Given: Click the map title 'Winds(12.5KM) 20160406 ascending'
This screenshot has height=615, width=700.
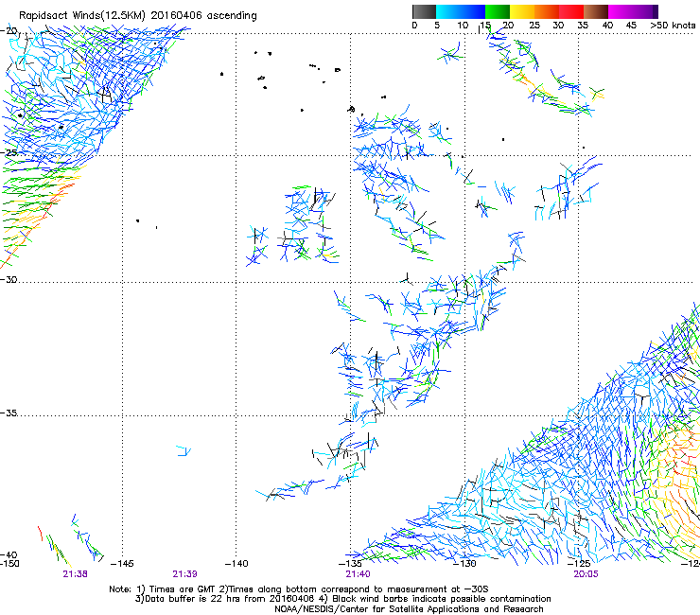Looking at the screenshot, I should click(x=165, y=15).
